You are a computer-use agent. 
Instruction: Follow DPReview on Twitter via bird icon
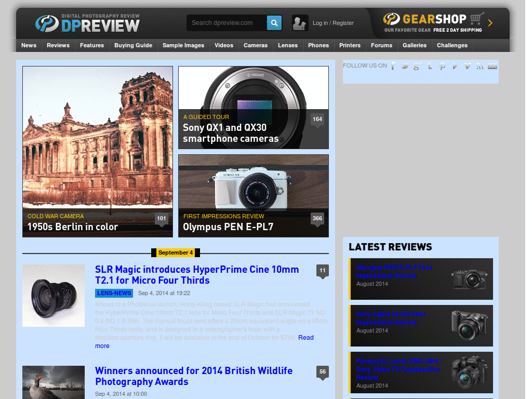pyautogui.click(x=406, y=66)
